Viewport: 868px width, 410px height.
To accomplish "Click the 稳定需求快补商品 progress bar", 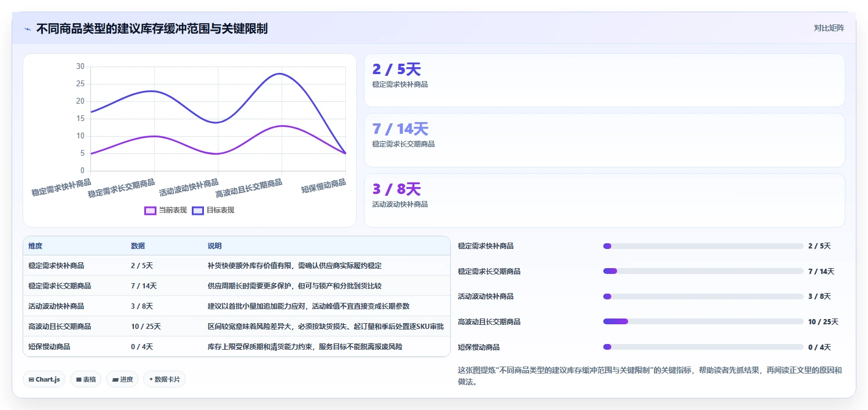I will (703, 246).
